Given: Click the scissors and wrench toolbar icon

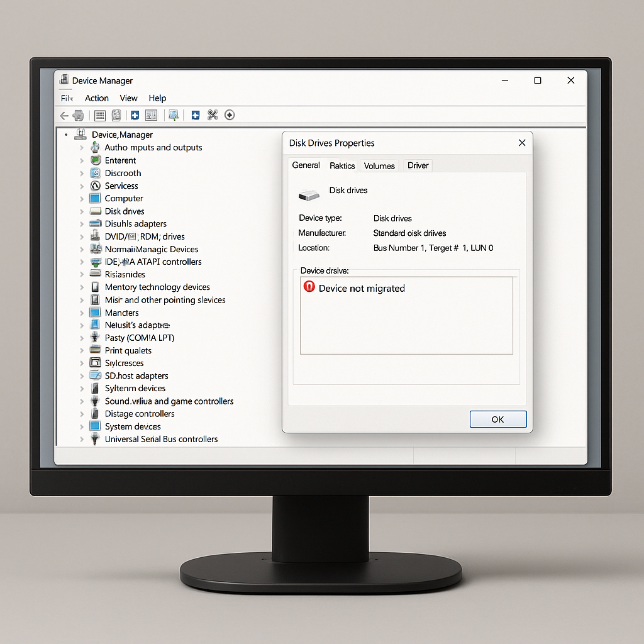Looking at the screenshot, I should pyautogui.click(x=213, y=115).
